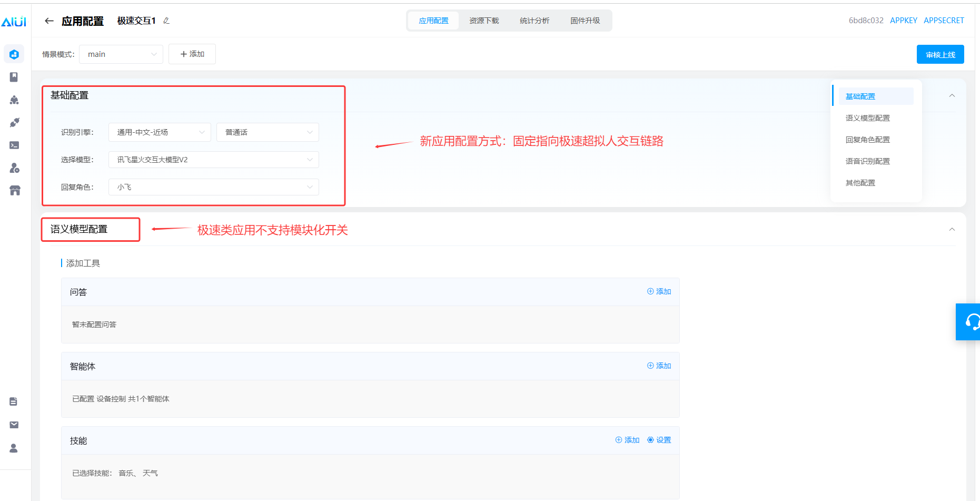
Task: Expand the 选择模型 dropdown
Action: [x=213, y=160]
